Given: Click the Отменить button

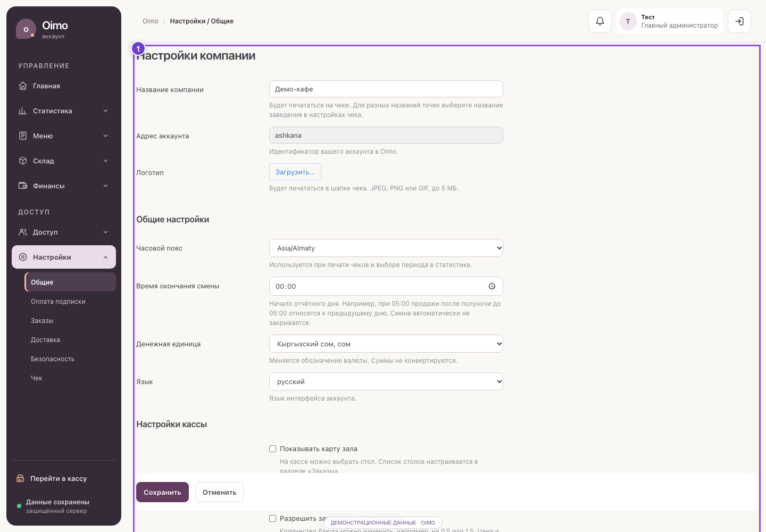Looking at the screenshot, I should pos(219,492).
